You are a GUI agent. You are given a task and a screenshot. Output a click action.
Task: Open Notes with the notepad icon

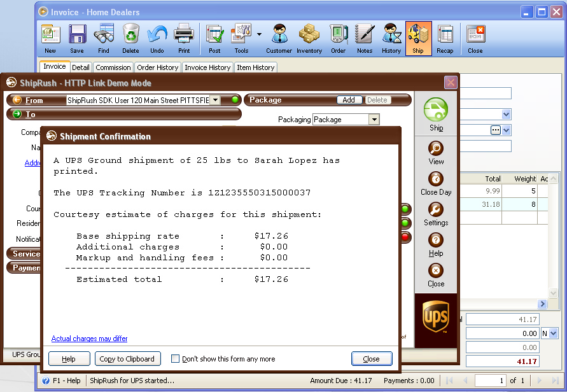pos(365,39)
